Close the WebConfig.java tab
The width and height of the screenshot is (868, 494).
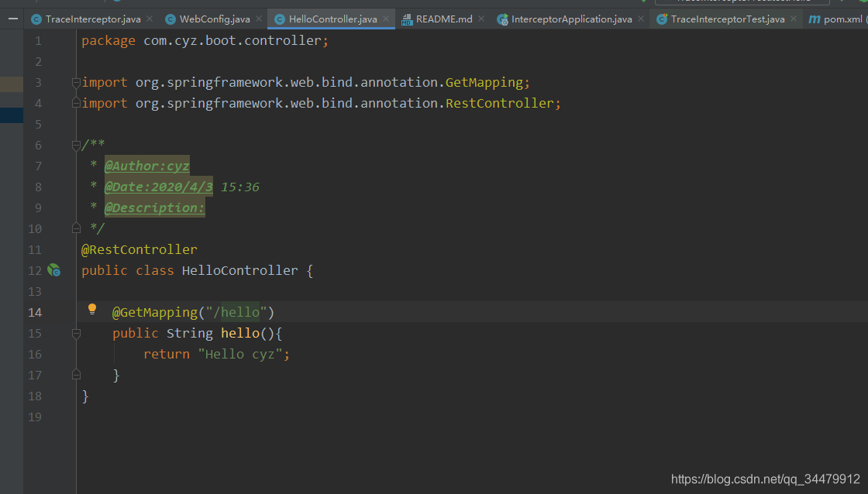click(x=259, y=19)
